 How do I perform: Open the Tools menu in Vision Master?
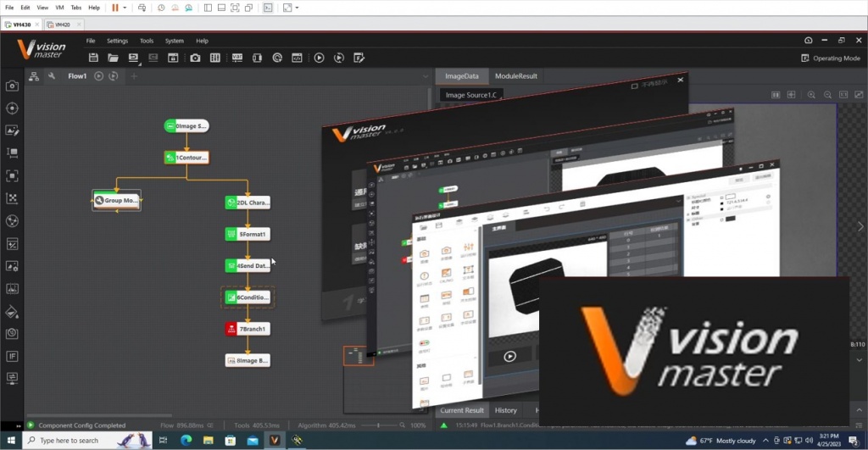click(147, 41)
